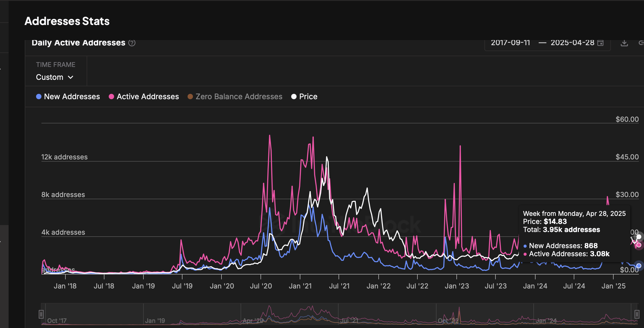
Task: Open the Daily Active Addresses help icon
Action: click(x=132, y=43)
